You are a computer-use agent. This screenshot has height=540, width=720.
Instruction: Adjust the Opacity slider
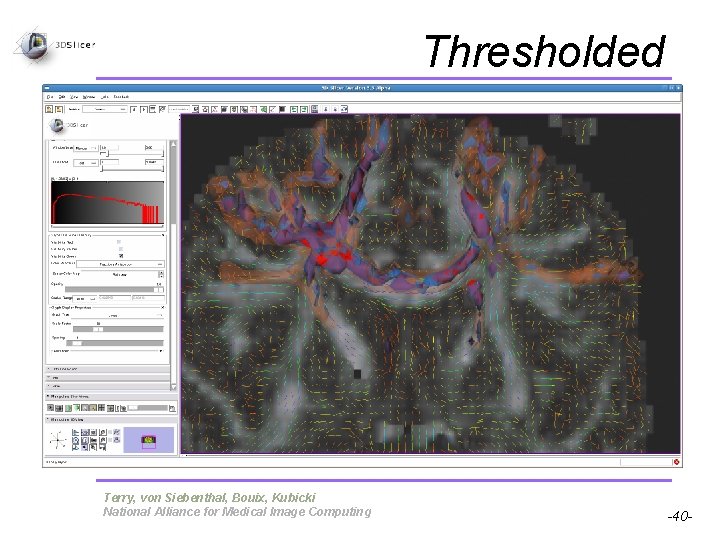click(x=114, y=289)
